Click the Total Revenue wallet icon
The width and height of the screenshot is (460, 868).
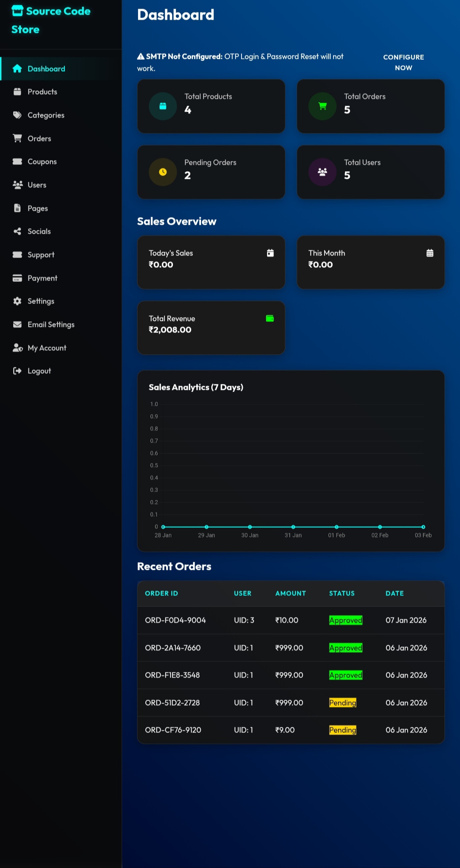[270, 318]
